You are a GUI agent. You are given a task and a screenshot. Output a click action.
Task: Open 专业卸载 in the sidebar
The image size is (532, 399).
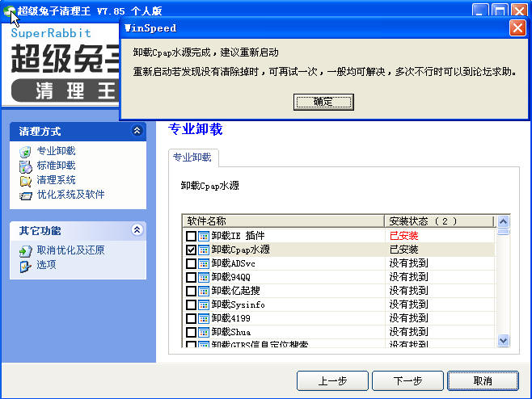tap(56, 151)
